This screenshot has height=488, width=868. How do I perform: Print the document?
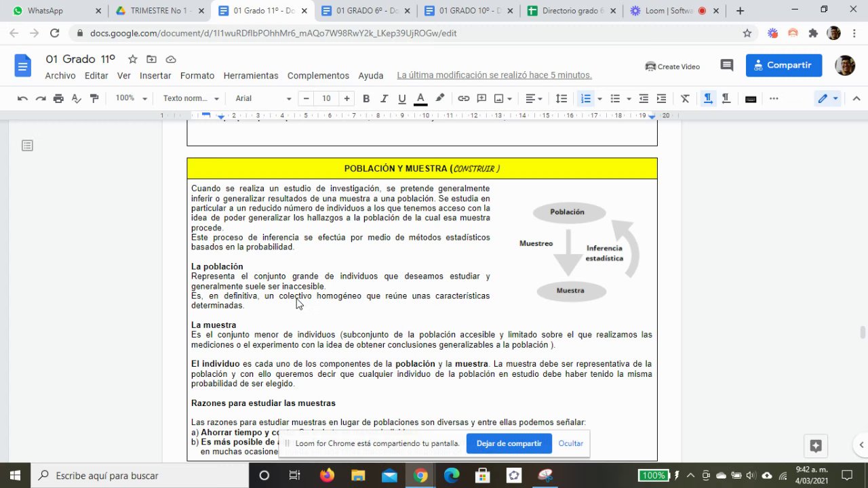pos(58,98)
